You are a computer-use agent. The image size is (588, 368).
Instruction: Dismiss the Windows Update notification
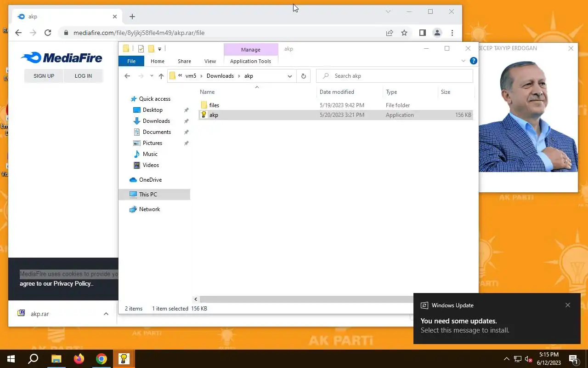tap(568, 305)
